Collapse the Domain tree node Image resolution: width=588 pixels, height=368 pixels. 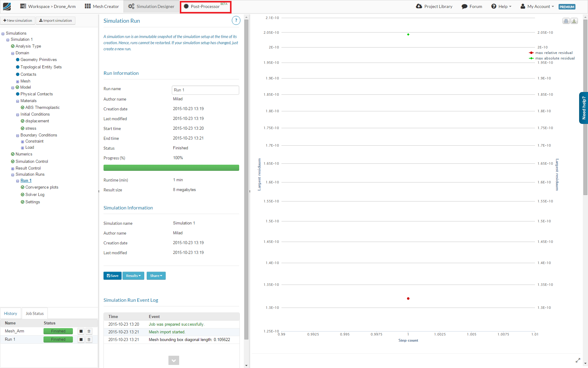pyautogui.click(x=13, y=53)
